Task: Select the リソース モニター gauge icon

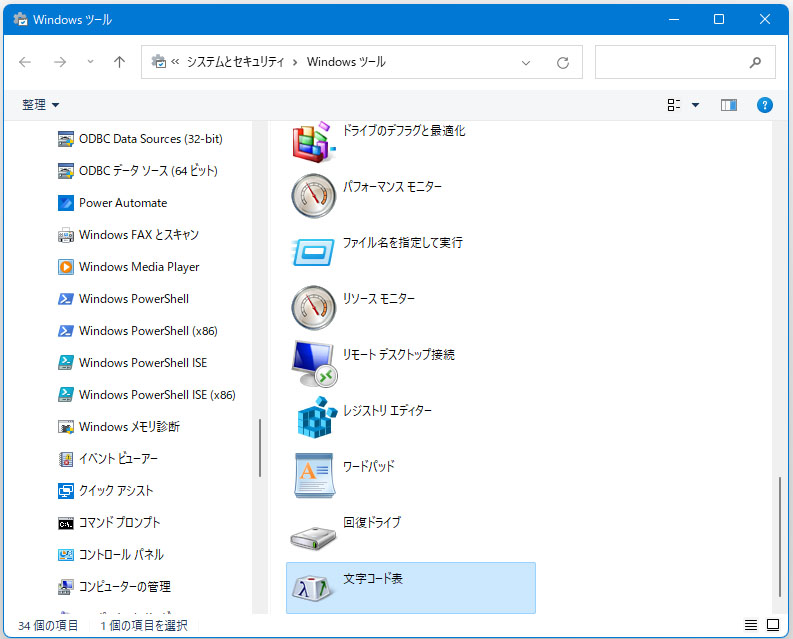Action: (x=313, y=308)
